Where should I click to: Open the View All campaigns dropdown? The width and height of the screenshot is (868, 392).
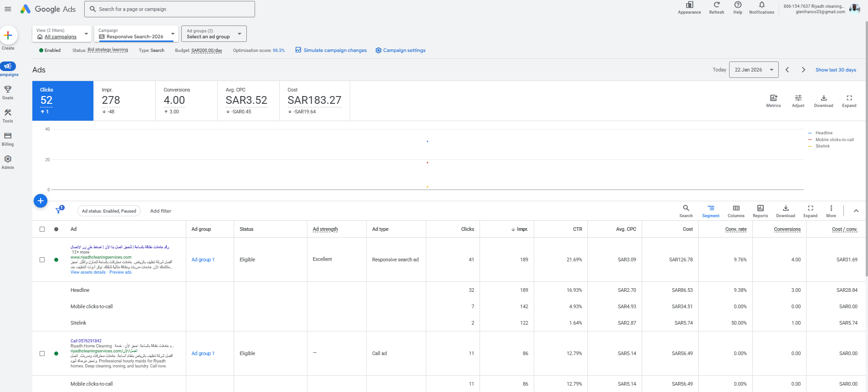click(x=62, y=34)
